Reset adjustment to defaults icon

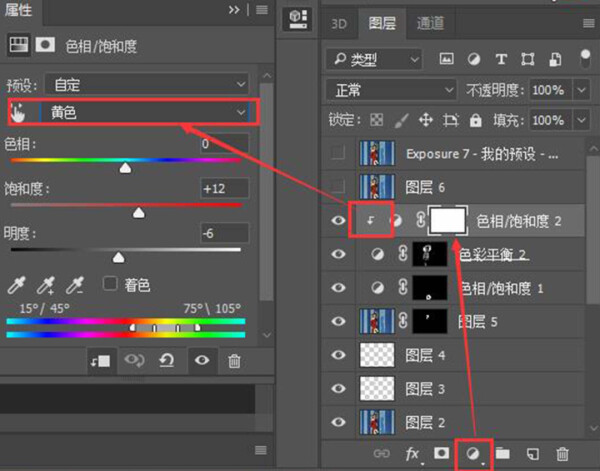[167, 360]
